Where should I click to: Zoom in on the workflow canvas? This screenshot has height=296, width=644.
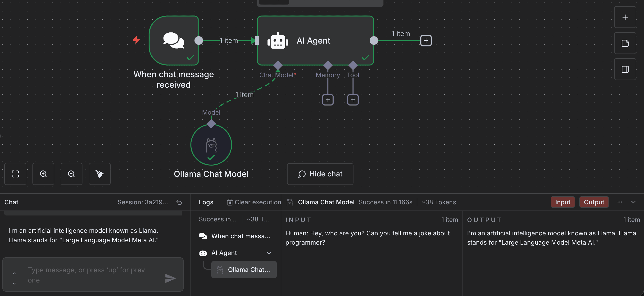click(x=43, y=174)
